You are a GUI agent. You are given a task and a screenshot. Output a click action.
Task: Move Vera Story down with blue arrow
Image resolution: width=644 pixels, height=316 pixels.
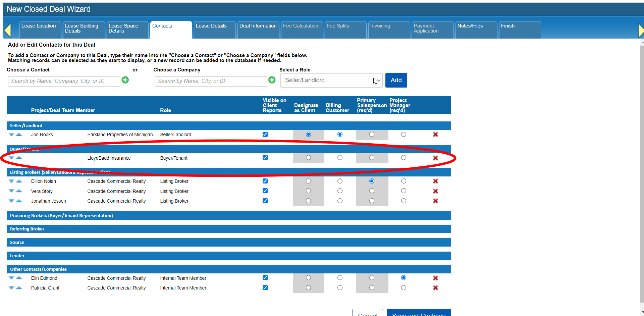point(11,191)
